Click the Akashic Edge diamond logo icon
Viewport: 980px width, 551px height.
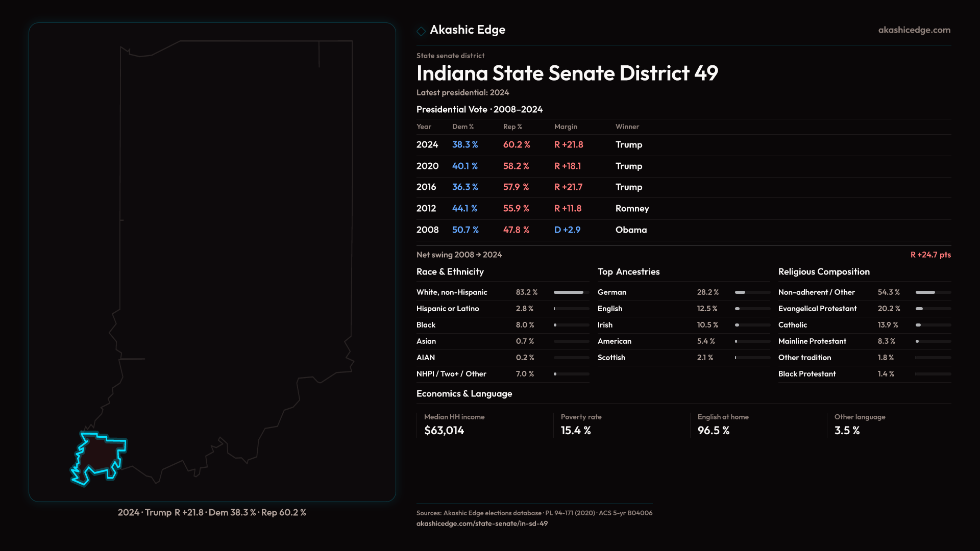coord(421,31)
